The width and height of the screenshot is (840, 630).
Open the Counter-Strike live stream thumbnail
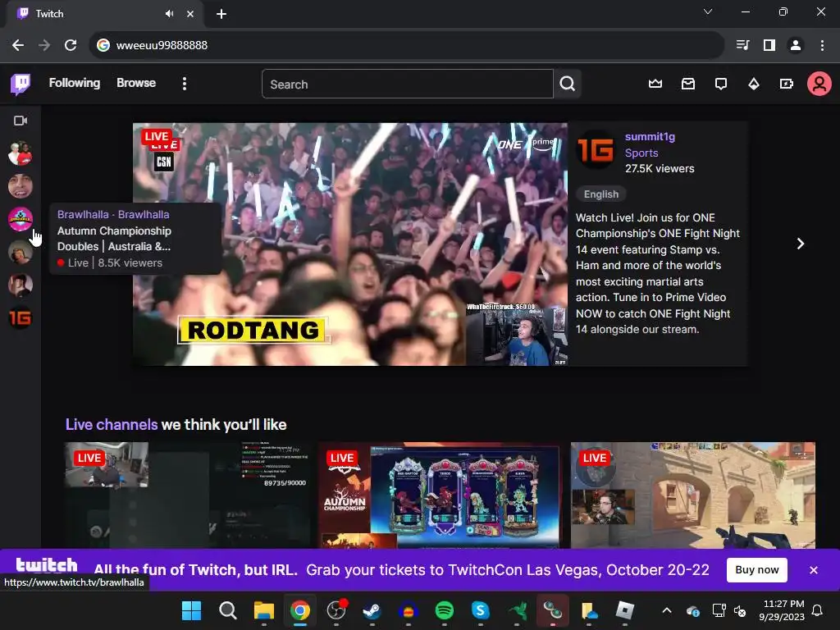692,495
